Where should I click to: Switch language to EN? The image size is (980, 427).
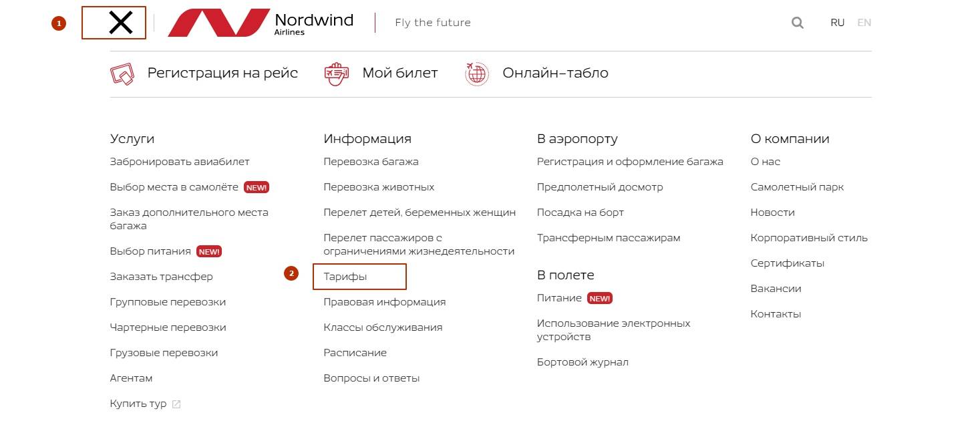coord(864,23)
